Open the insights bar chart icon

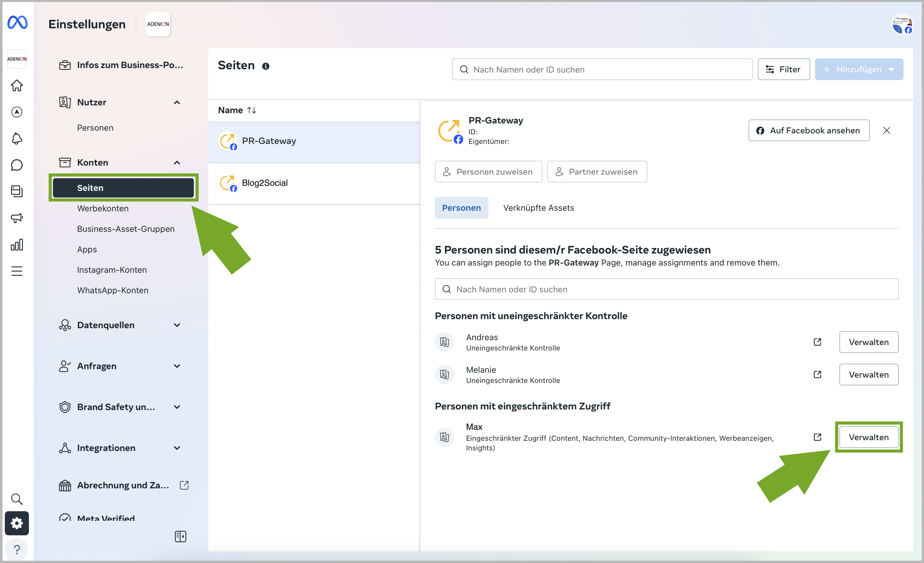(x=17, y=244)
